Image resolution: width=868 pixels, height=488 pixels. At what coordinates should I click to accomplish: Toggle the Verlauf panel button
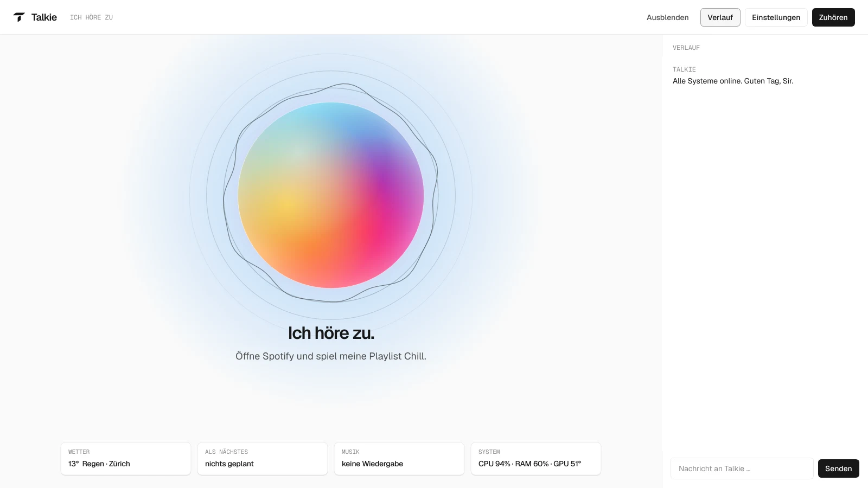point(720,17)
